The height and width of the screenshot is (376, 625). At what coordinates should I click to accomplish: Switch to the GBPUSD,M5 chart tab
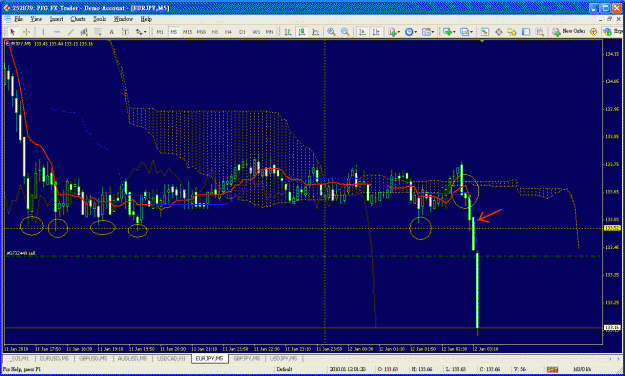(x=93, y=359)
